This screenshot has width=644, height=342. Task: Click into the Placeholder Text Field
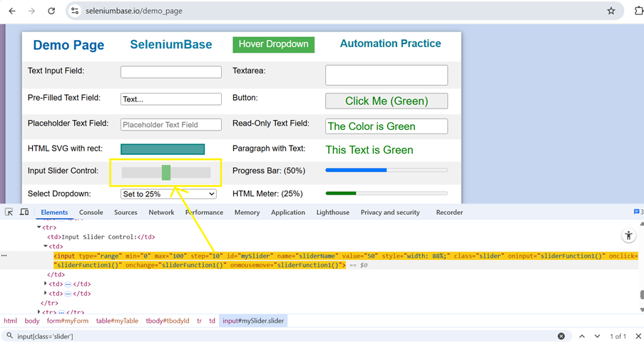(171, 124)
